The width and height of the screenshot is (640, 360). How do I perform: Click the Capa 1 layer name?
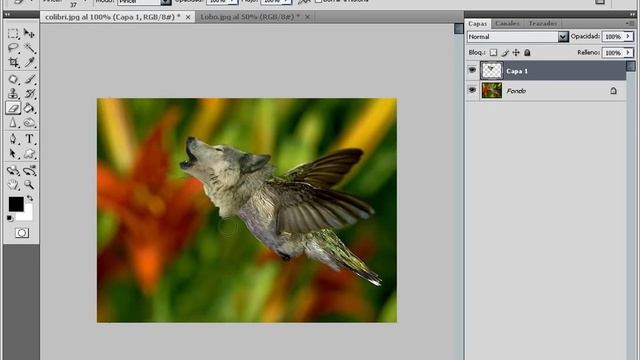(517, 71)
